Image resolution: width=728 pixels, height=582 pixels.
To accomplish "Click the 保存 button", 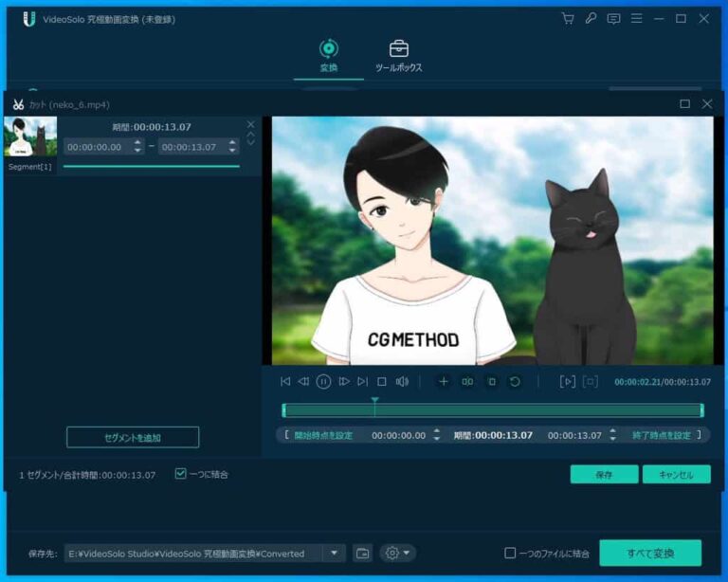I will click(x=604, y=475).
